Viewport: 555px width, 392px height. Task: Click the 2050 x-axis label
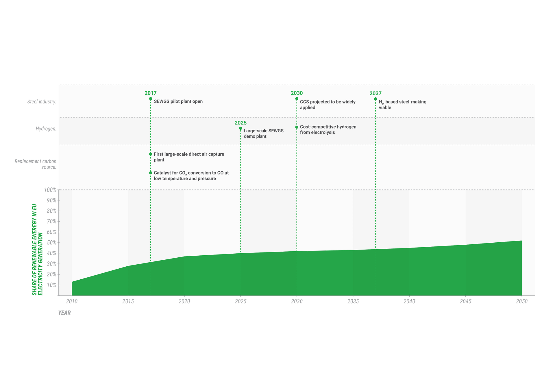tap(522, 301)
